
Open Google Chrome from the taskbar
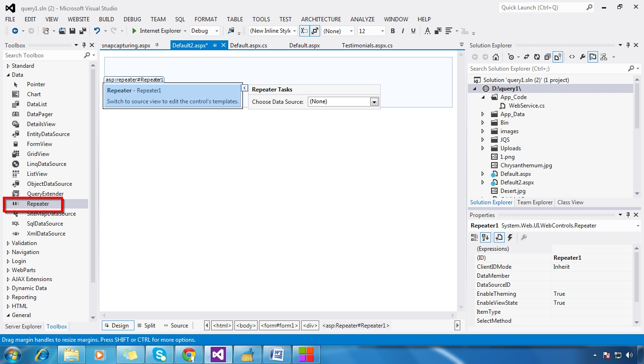click(189, 354)
